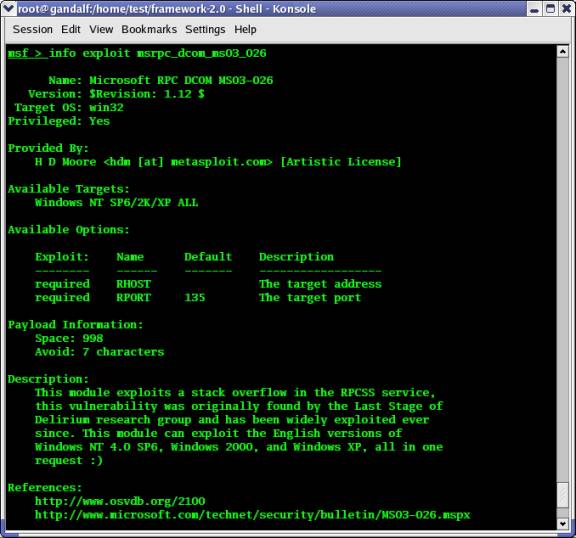Click 'The target address' description
The image size is (576, 538).
(320, 284)
